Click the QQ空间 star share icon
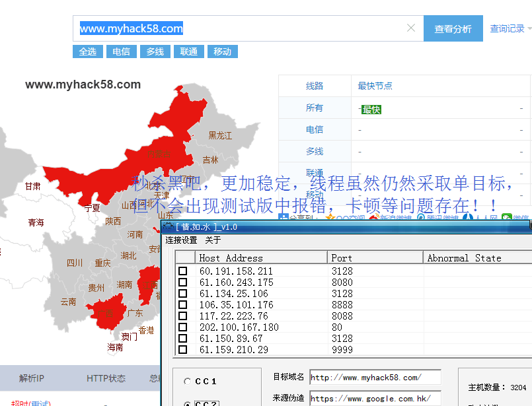Screen dimensions: 532x406 pyautogui.click(x=330, y=217)
